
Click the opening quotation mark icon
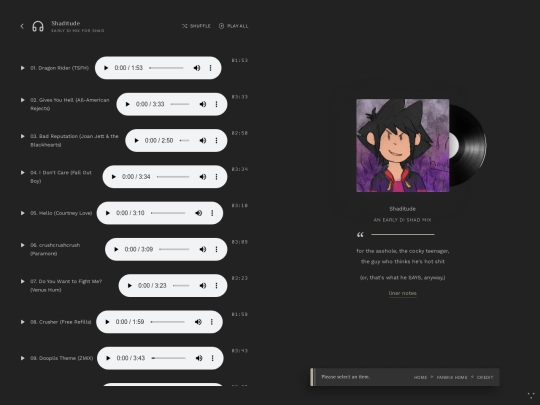(360, 235)
